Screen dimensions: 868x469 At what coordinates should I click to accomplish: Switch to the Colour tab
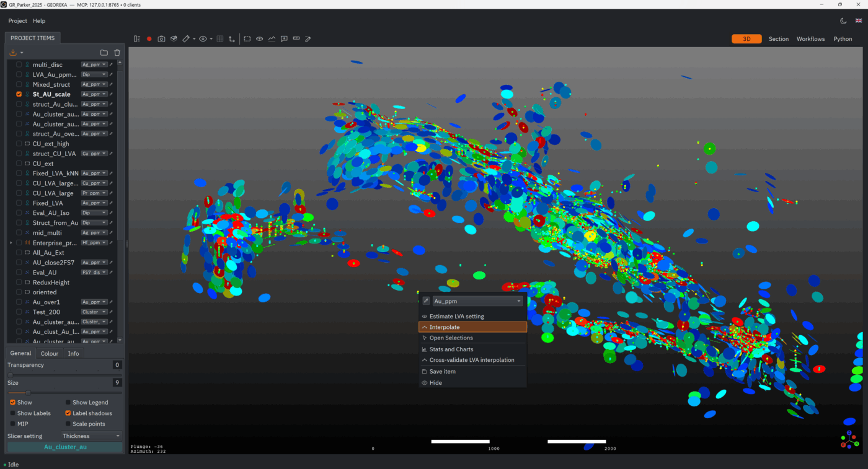click(50, 354)
